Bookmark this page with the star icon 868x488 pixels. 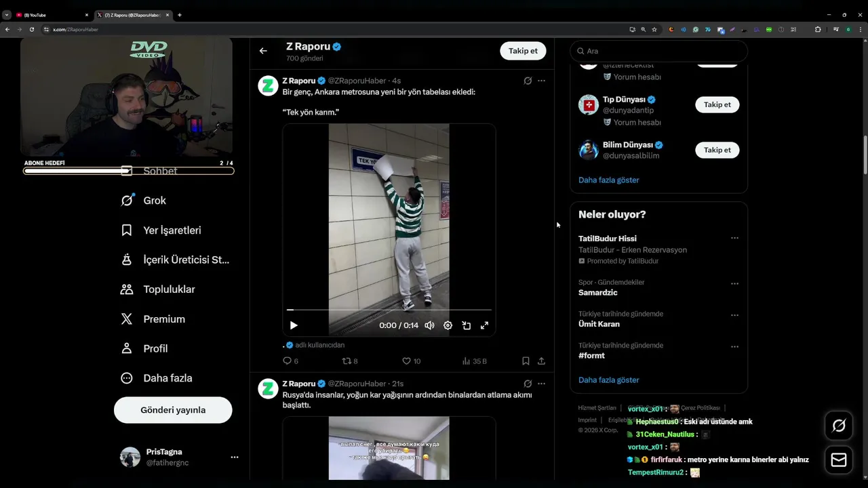point(654,29)
